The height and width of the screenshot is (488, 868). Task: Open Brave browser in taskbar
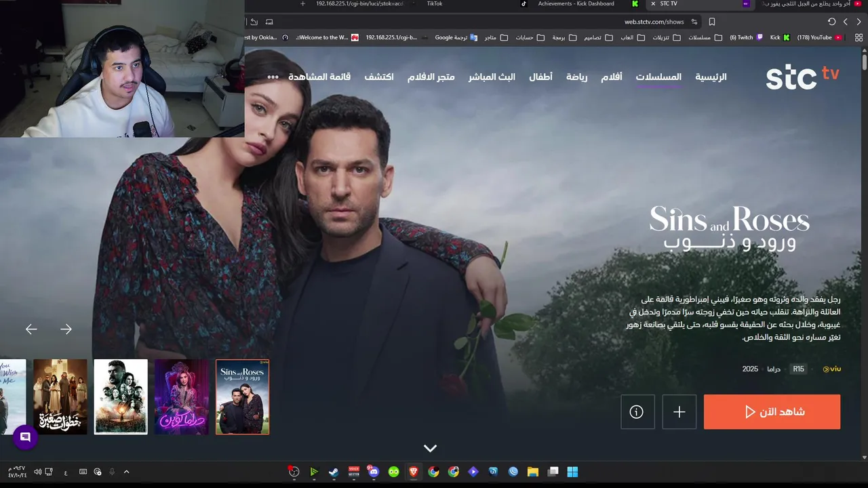click(414, 472)
